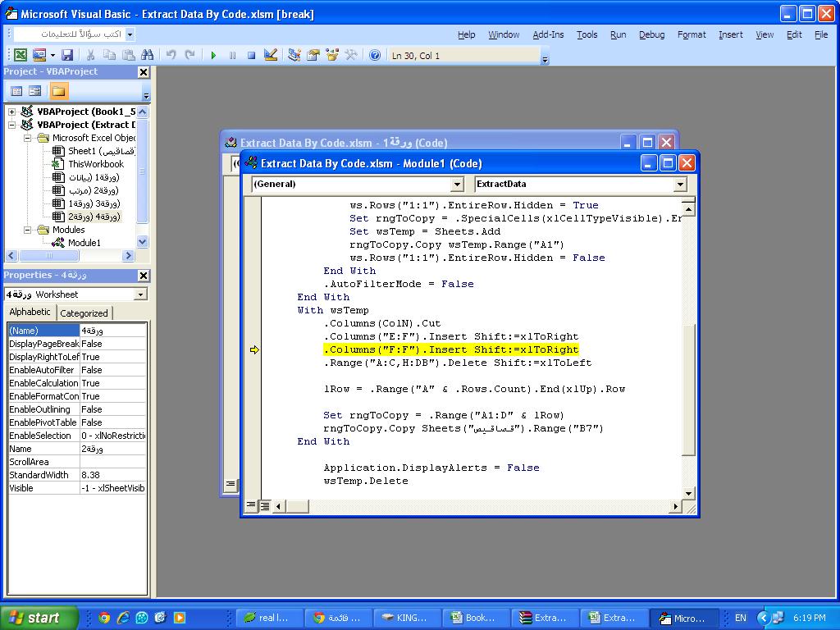Screen dimensions: 840x630
Task: Open the ExtractData procedure dropdown
Action: tap(680, 185)
